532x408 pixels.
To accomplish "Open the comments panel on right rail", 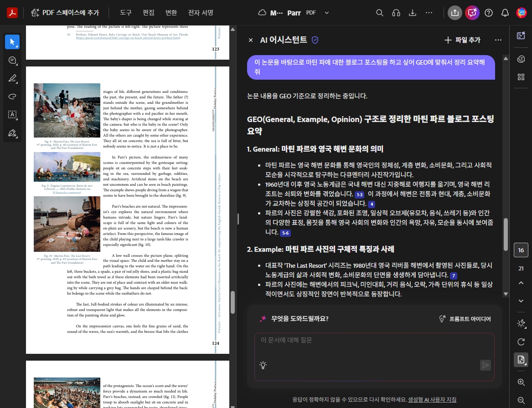I will click(521, 59).
